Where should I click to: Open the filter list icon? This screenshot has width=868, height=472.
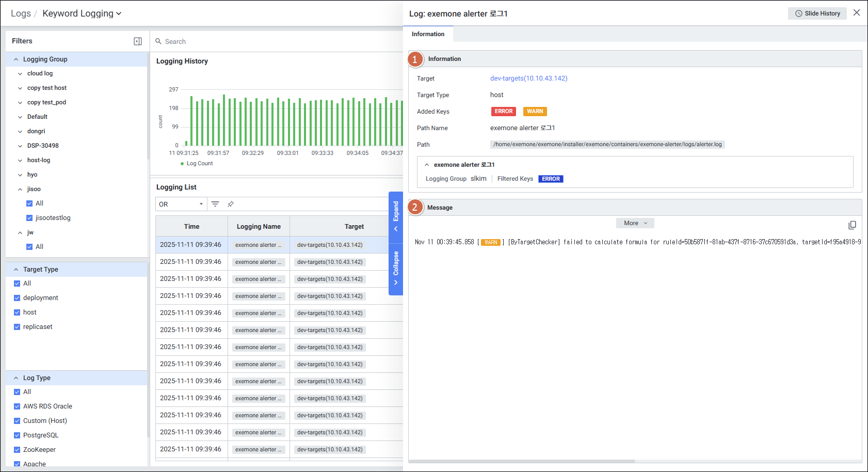coord(215,204)
